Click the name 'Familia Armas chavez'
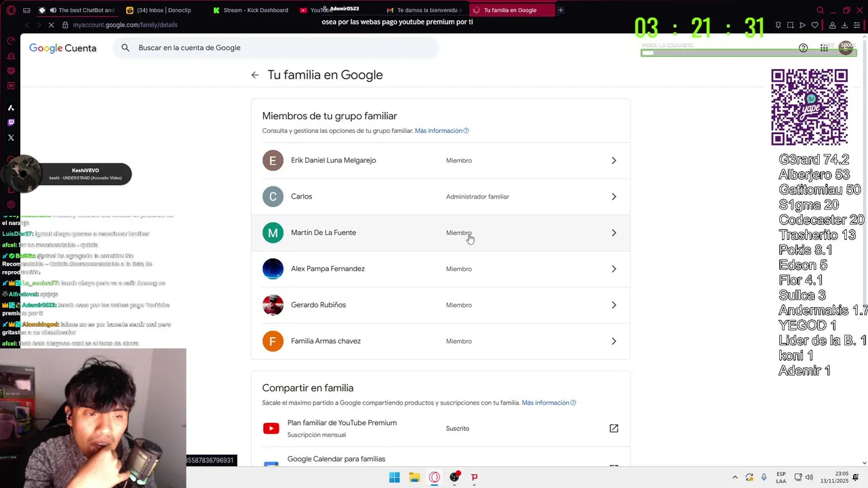The width and height of the screenshot is (868, 488). (x=325, y=341)
